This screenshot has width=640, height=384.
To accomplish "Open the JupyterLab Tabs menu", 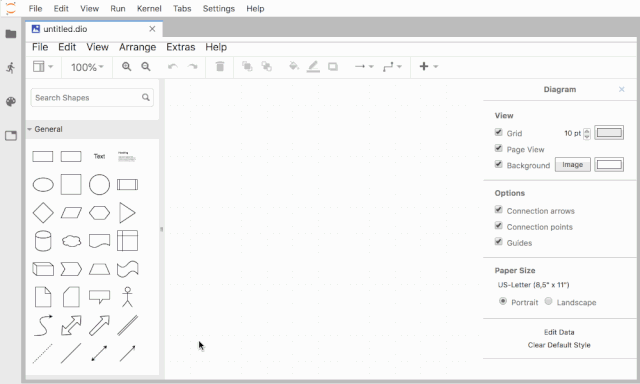I will pos(182,9).
